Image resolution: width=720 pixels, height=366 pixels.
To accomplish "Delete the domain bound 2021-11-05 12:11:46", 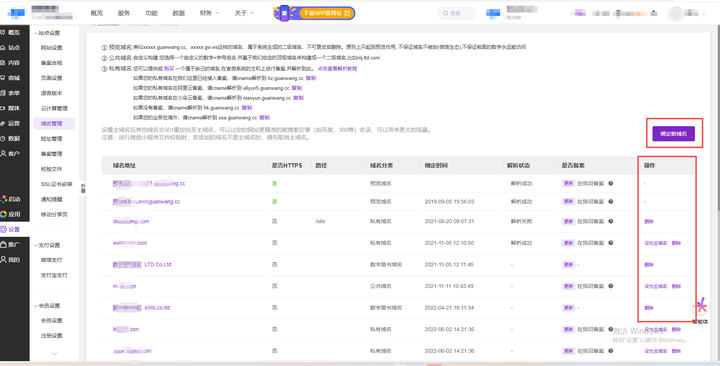I will point(649,265).
